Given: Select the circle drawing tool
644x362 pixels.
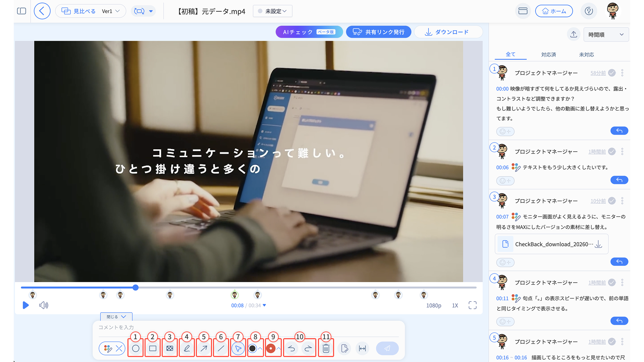Looking at the screenshot, I should click(136, 349).
